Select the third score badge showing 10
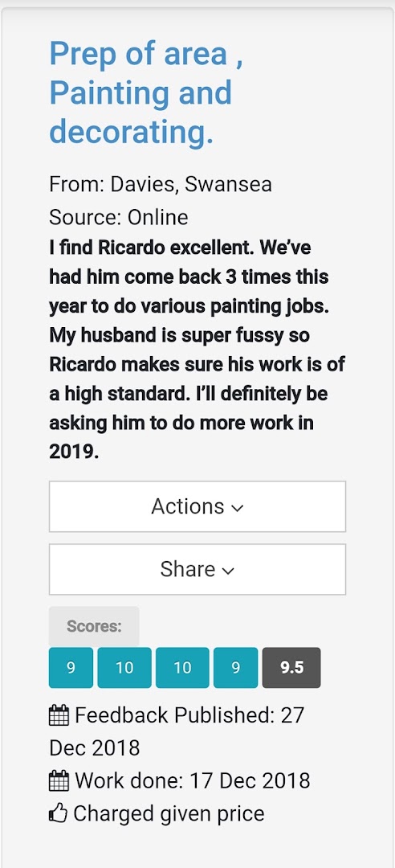Viewport: 395px width, 868px height. pyautogui.click(x=182, y=668)
